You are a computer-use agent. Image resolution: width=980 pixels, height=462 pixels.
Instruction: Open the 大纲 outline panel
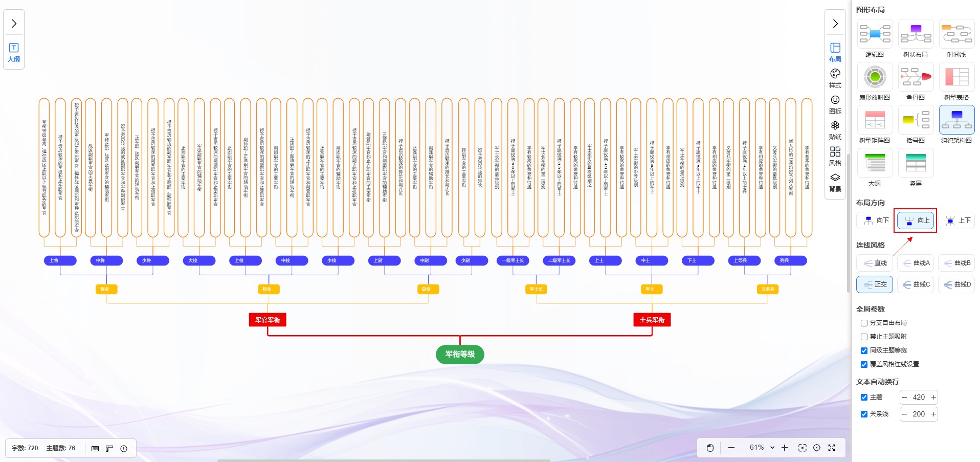click(14, 52)
